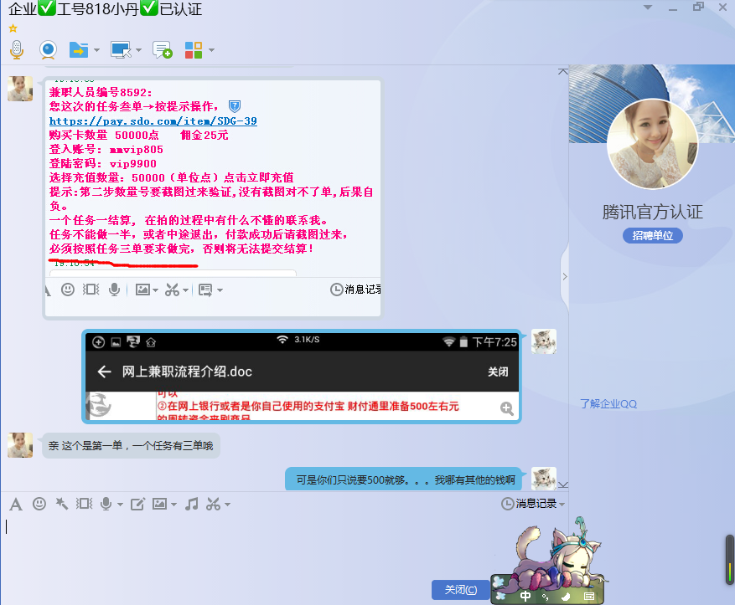The height and width of the screenshot is (605, 735).
Task: Open the pay.sdo.com link in the message
Action: coord(153,121)
